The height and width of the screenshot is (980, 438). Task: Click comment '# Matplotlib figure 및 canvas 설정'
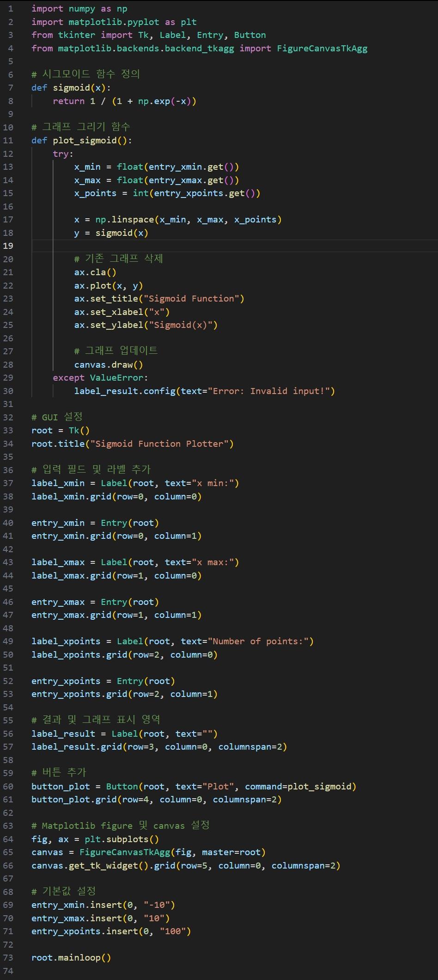pyautogui.click(x=121, y=826)
